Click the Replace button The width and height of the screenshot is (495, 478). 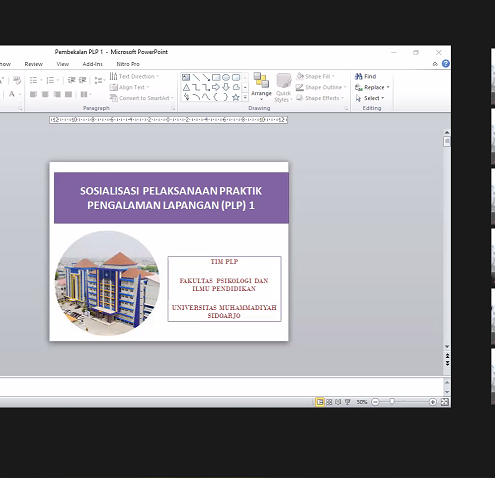click(x=372, y=87)
